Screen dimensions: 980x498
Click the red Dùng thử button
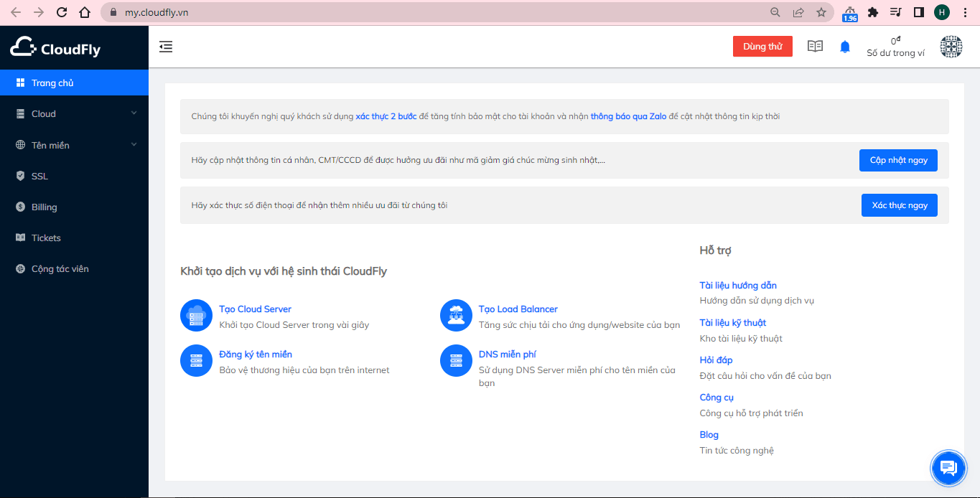tap(762, 47)
